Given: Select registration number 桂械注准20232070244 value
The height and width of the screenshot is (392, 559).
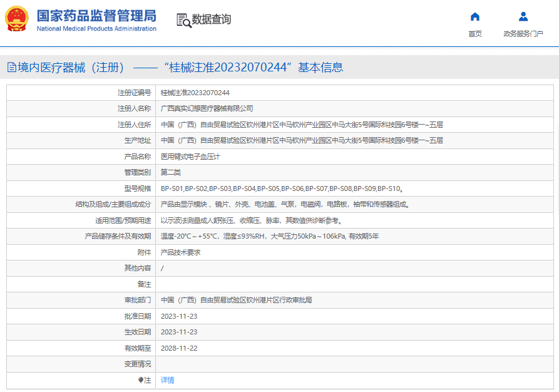Looking at the screenshot, I should (195, 93).
